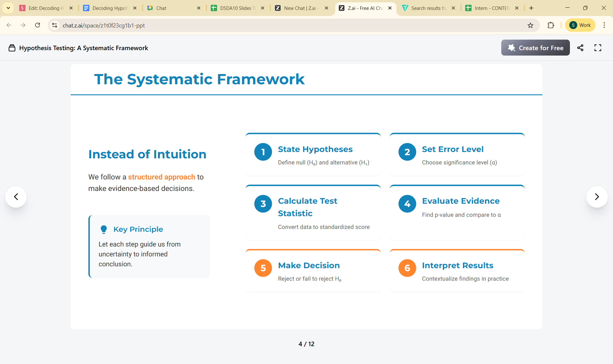Click the State Hypotheses step card
The width and height of the screenshot is (613, 364).
click(313, 155)
